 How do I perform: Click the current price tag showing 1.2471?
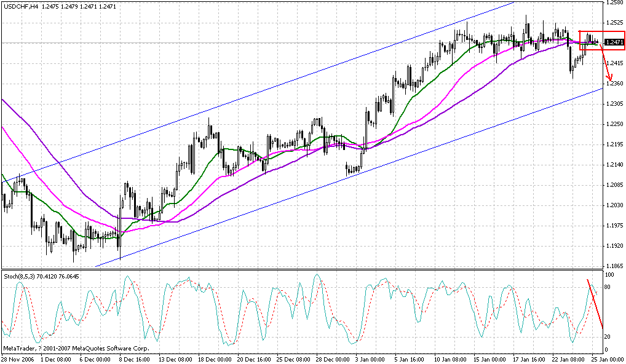pyautogui.click(x=613, y=42)
